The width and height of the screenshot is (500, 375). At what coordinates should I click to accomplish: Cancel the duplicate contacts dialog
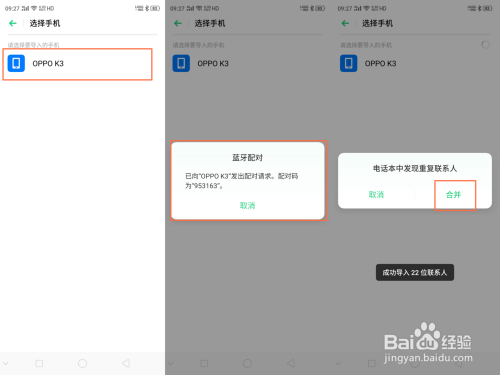[x=376, y=195]
